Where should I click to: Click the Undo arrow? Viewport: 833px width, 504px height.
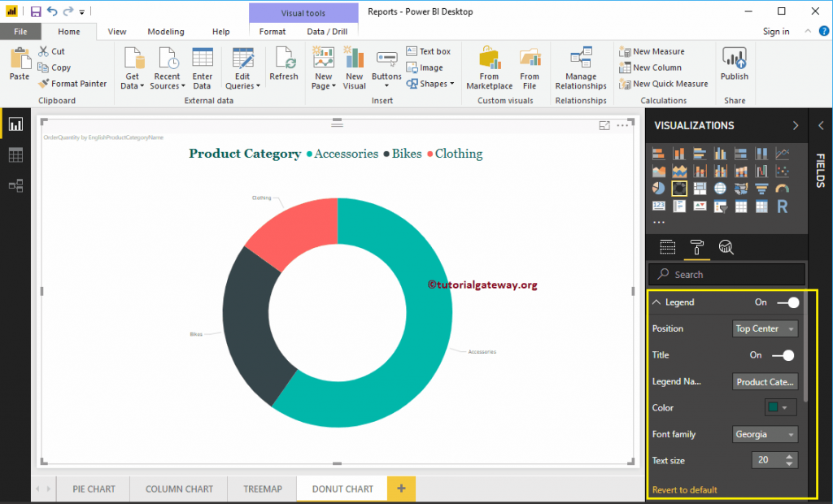[52, 11]
